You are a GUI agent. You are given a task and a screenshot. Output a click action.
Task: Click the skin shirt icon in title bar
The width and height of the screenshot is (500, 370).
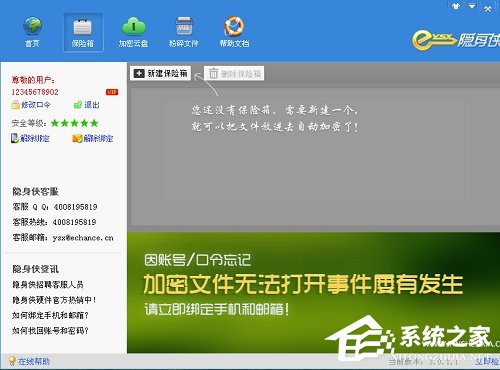pos(456,7)
